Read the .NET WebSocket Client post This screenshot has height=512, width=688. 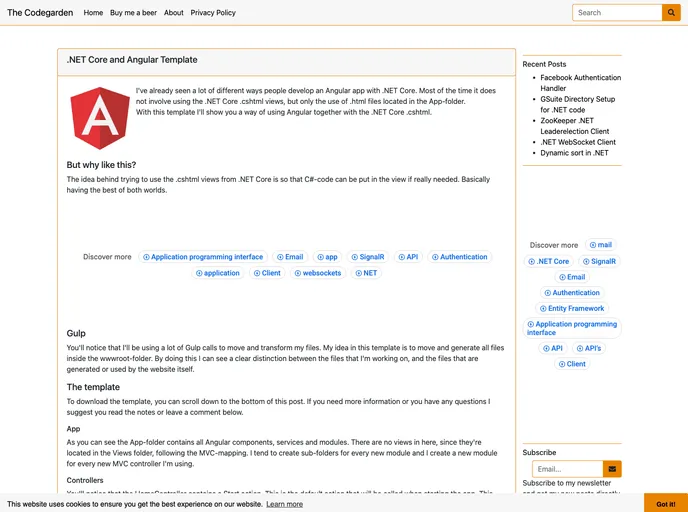578,142
